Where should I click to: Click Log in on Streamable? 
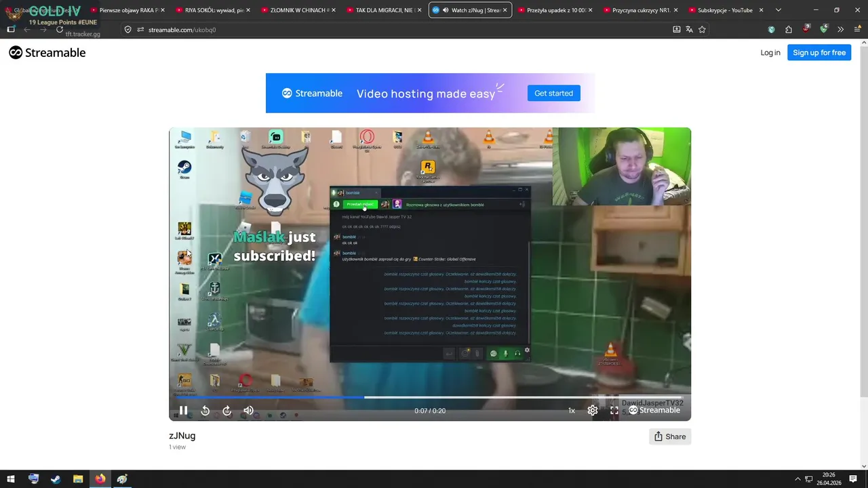(x=770, y=53)
